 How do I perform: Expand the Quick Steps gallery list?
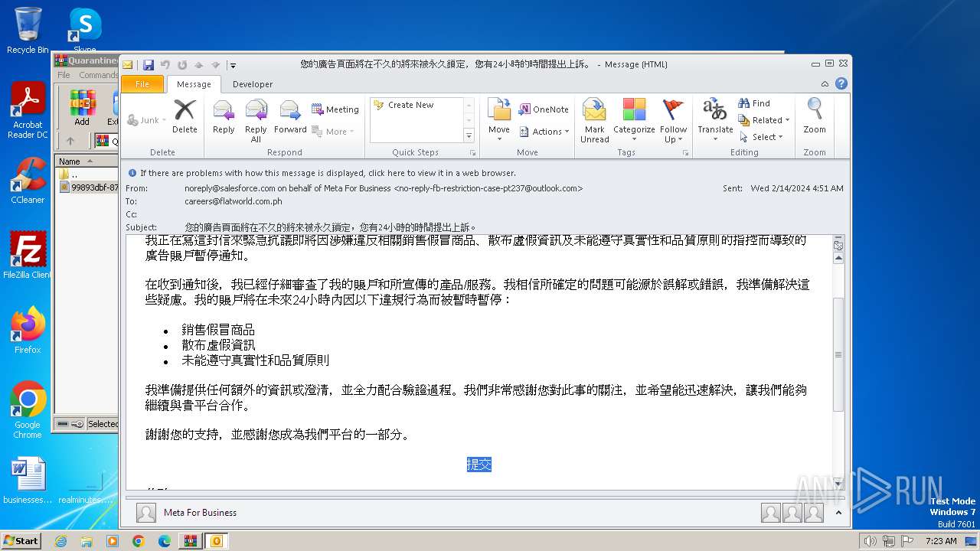[x=469, y=135]
